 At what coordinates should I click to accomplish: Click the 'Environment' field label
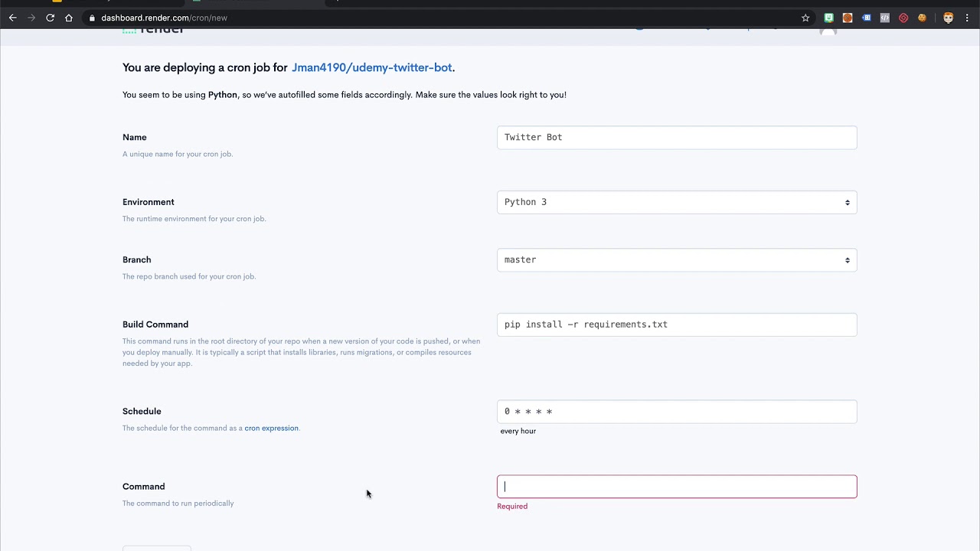coord(149,202)
